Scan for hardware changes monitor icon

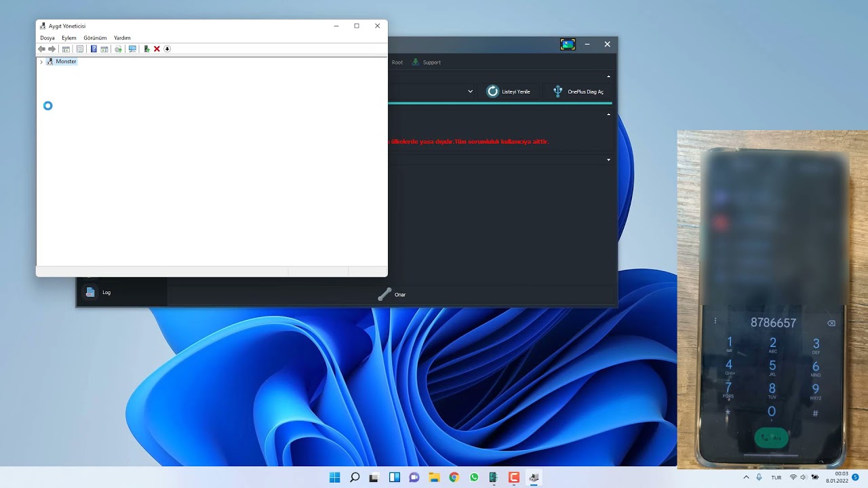[132, 49]
